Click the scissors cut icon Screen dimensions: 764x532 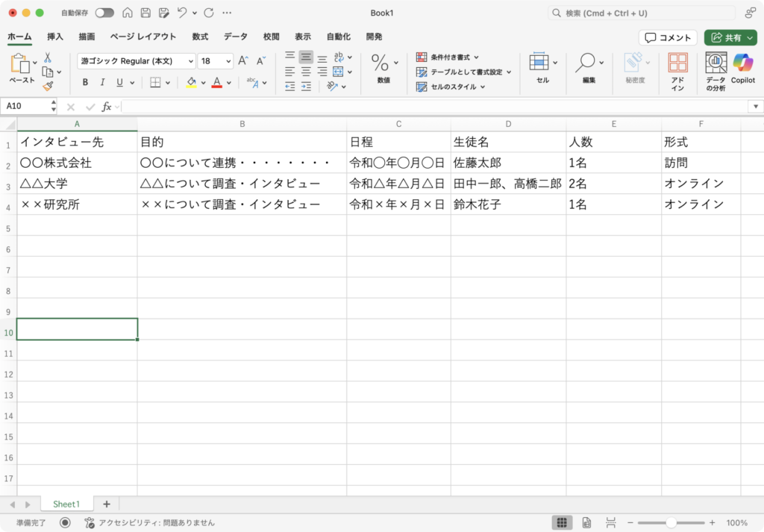tap(48, 57)
